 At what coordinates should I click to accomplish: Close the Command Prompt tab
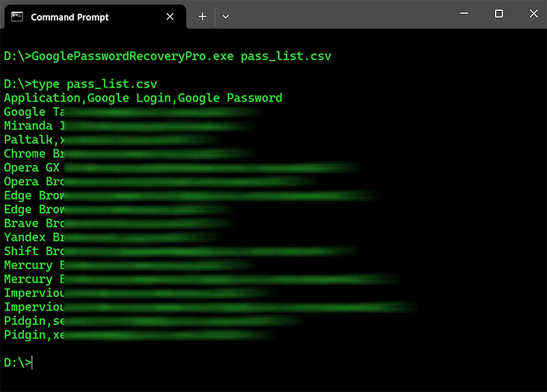[x=170, y=16]
